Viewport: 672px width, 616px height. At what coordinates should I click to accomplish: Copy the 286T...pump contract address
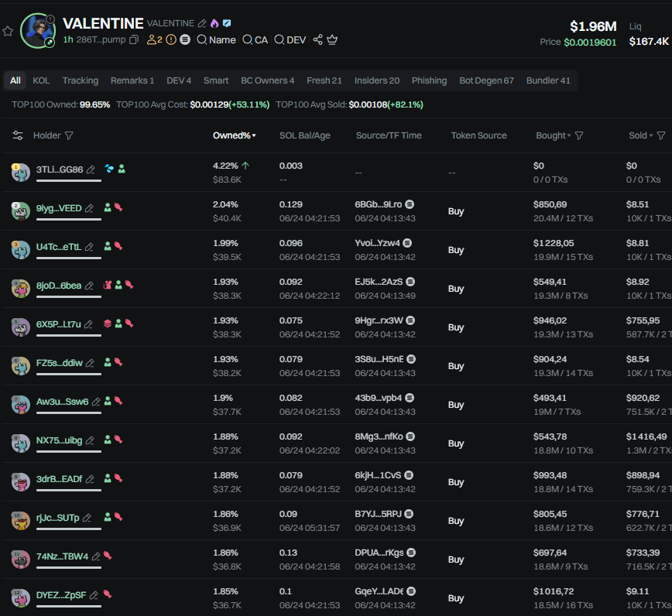(134, 39)
